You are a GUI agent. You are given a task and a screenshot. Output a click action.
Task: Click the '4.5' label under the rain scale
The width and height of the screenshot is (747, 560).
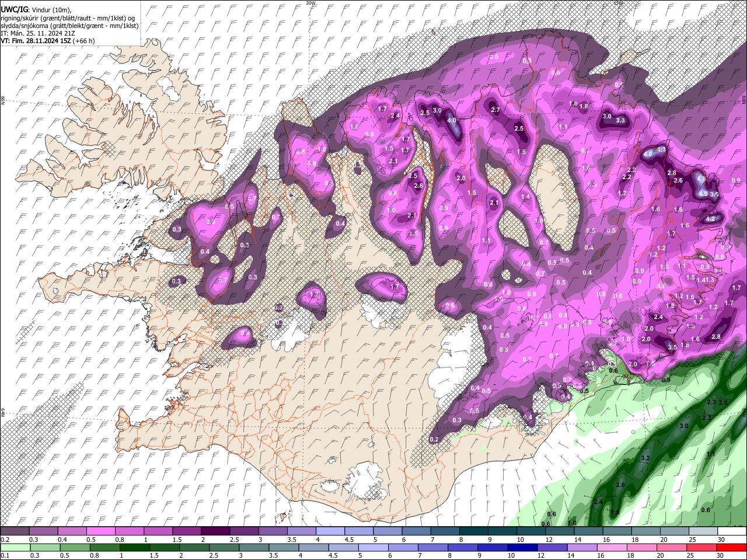click(333, 556)
